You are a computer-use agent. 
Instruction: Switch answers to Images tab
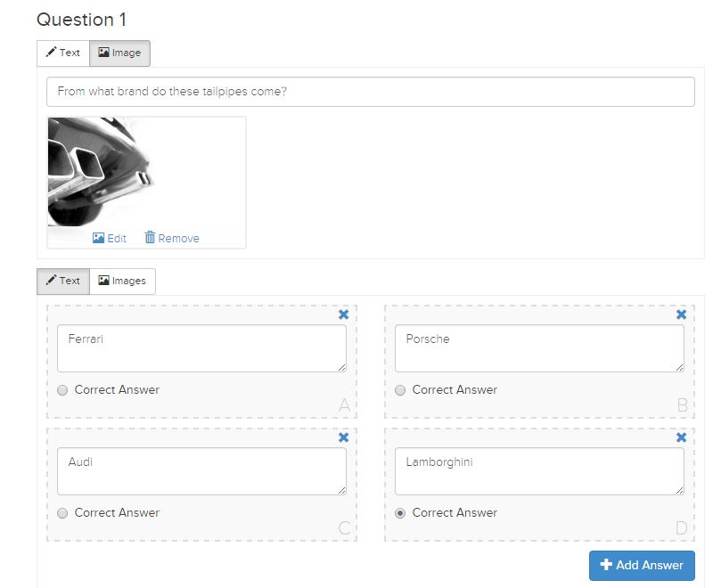(x=122, y=281)
